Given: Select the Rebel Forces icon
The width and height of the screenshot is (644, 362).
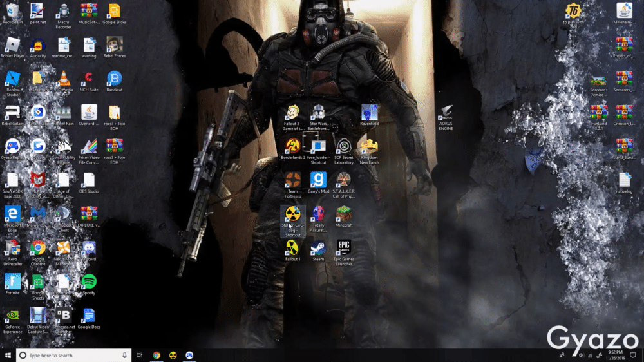Looking at the screenshot, I should click(114, 48).
